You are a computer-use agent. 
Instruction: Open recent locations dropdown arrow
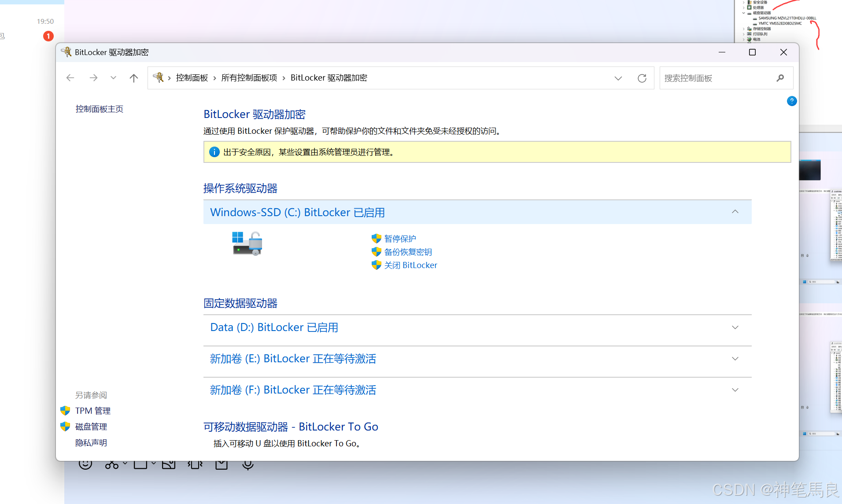click(113, 78)
